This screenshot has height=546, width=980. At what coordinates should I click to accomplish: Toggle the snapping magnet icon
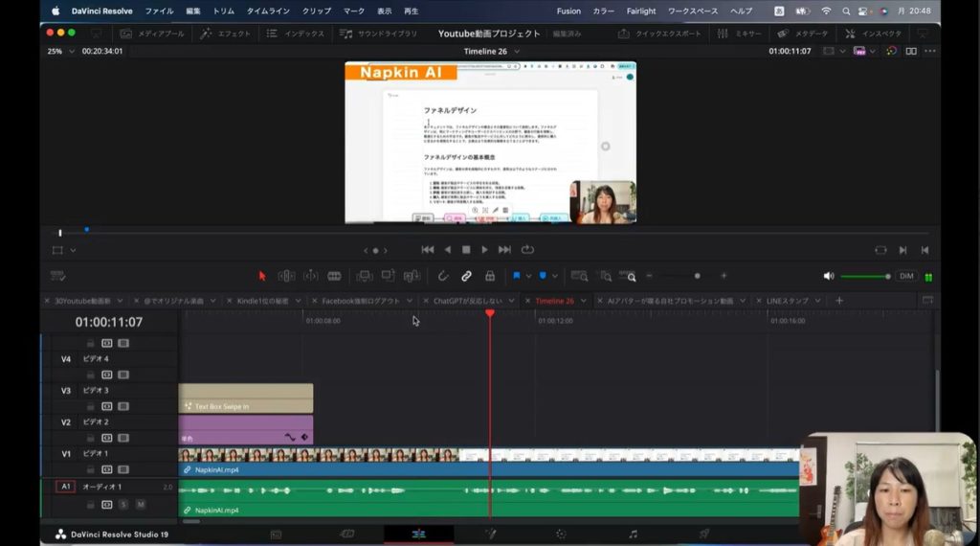coord(443,276)
